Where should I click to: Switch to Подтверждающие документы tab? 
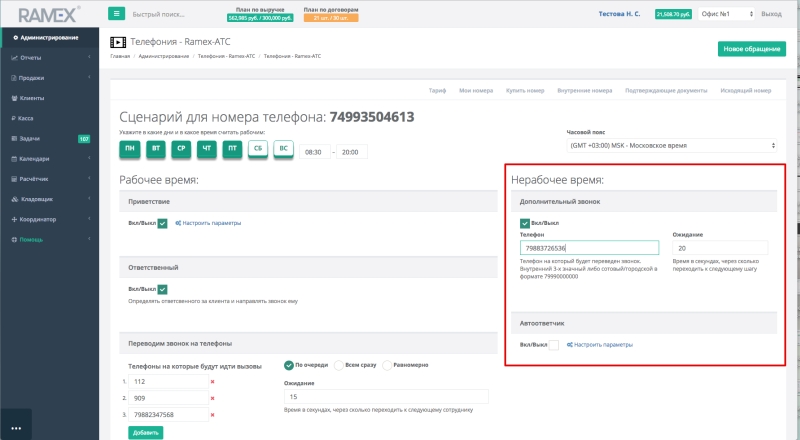coord(666,91)
